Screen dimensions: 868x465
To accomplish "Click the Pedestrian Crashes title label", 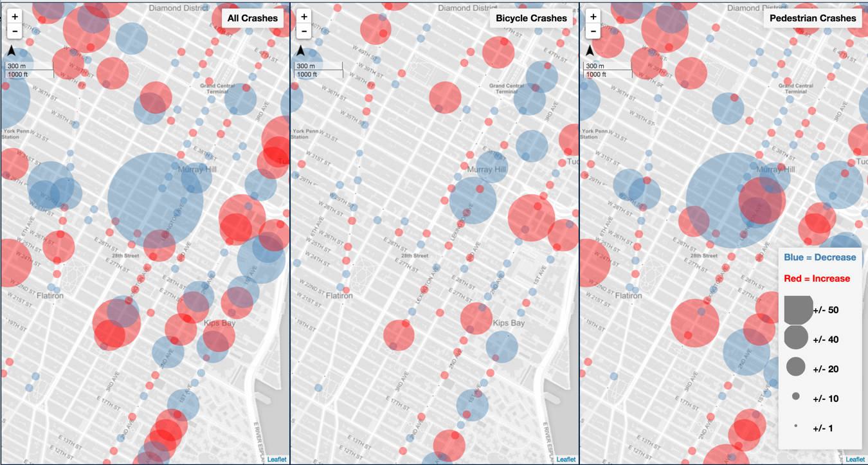I will [x=813, y=18].
